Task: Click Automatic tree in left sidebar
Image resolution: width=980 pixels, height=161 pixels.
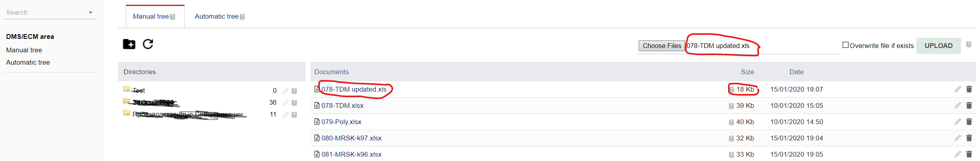Action: (x=28, y=62)
